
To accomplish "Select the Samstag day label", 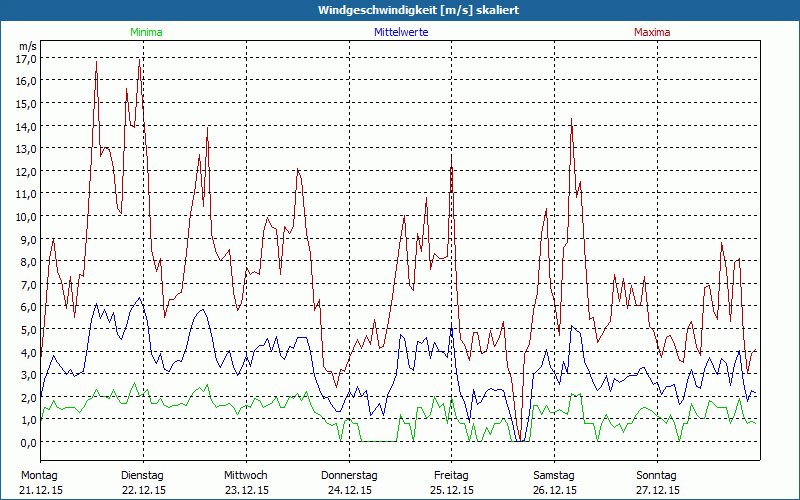I will 554,475.
